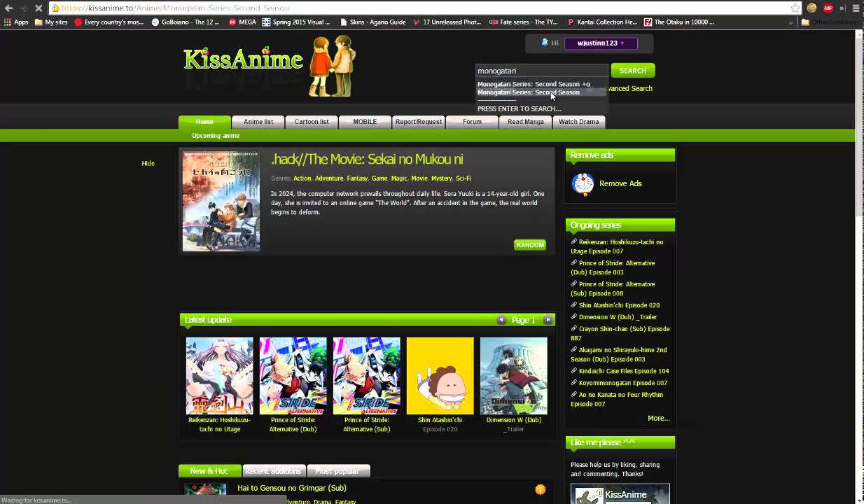The height and width of the screenshot is (504, 864).
Task: Click the Hide link
Action: point(148,163)
